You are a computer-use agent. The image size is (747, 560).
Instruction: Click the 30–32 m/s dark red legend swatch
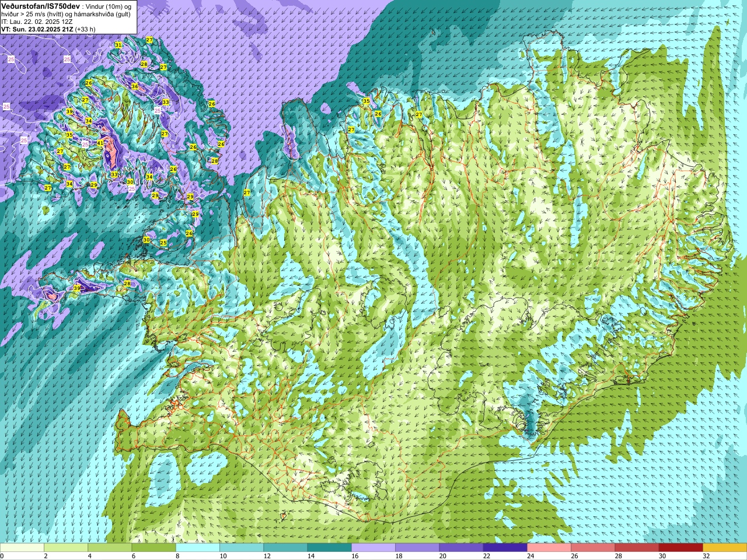tap(681, 548)
